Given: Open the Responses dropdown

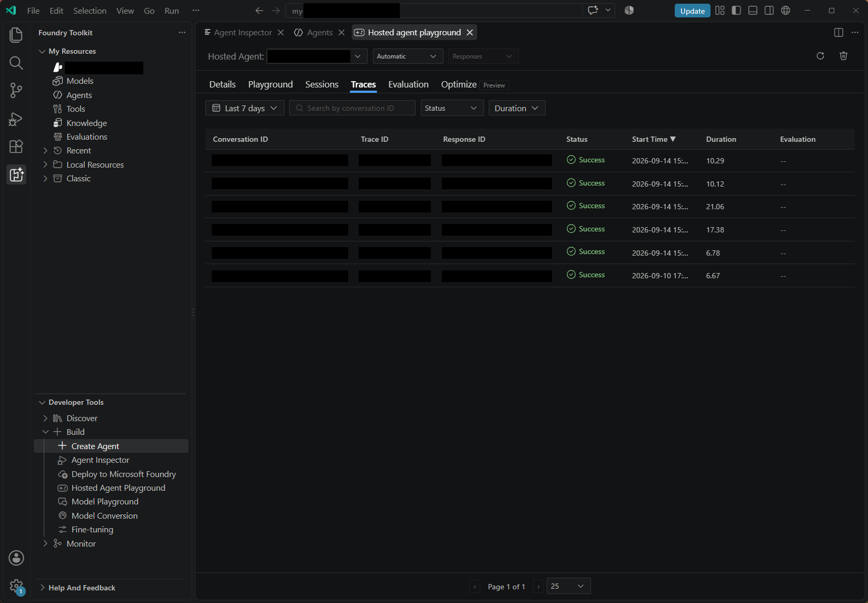Looking at the screenshot, I should pyautogui.click(x=483, y=56).
